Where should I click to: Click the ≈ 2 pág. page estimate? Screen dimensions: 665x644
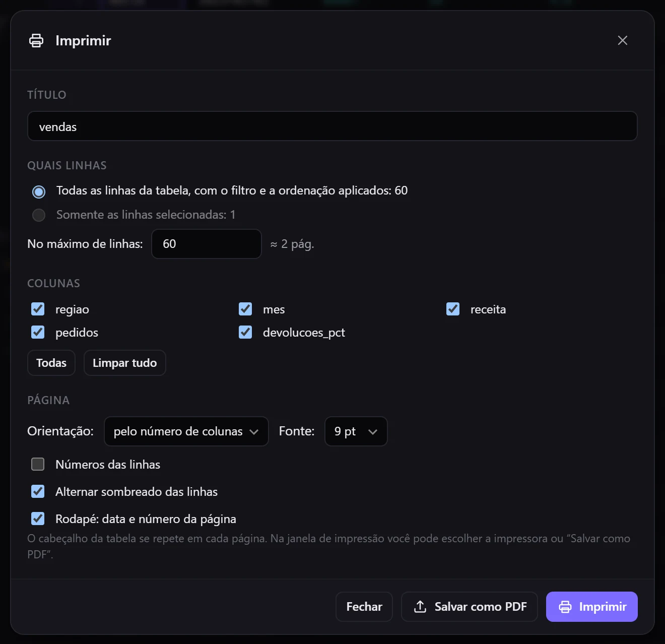click(292, 244)
